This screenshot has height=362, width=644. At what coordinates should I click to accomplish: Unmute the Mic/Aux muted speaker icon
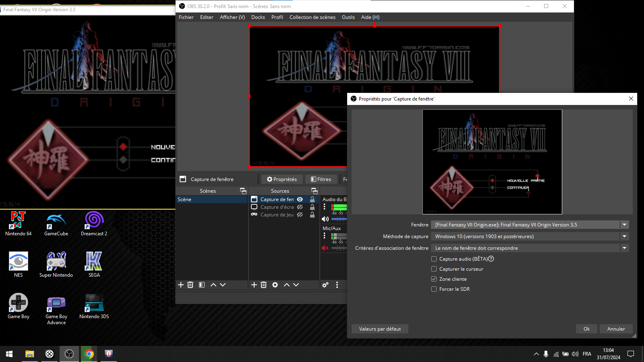[x=325, y=248]
